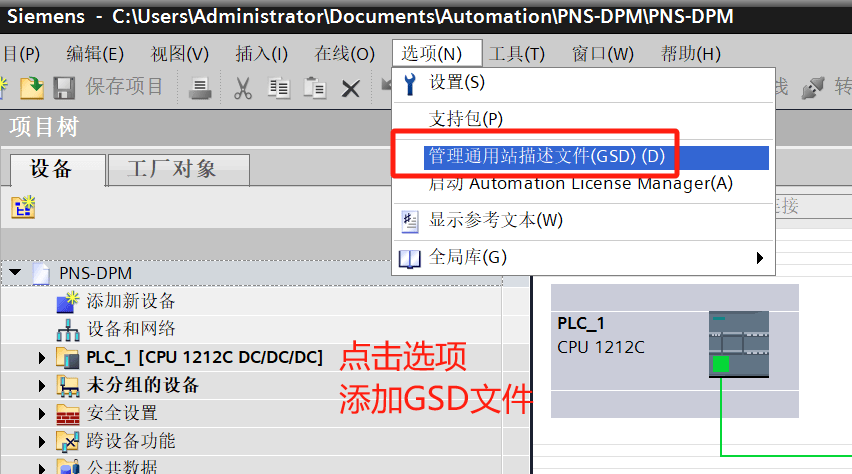This screenshot has width=852, height=474.
Task: Click the CPU 1212C label in network view
Action: (x=601, y=347)
